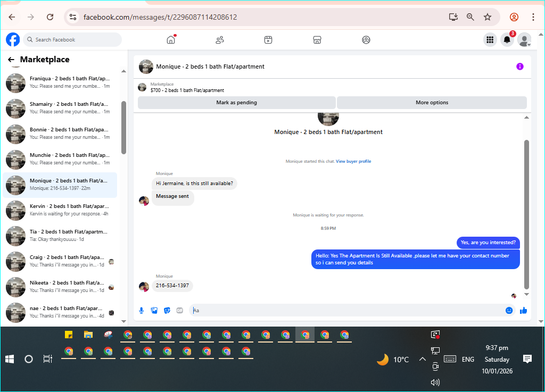Image resolution: width=545 pixels, height=392 pixels.
Task: Open the weather 10°C widget
Action: point(393,360)
